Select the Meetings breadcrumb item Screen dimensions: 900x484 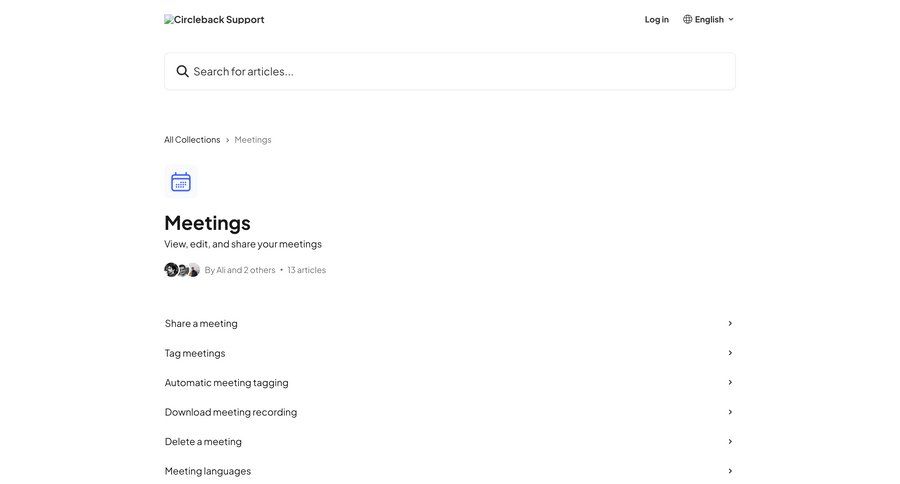pos(253,140)
